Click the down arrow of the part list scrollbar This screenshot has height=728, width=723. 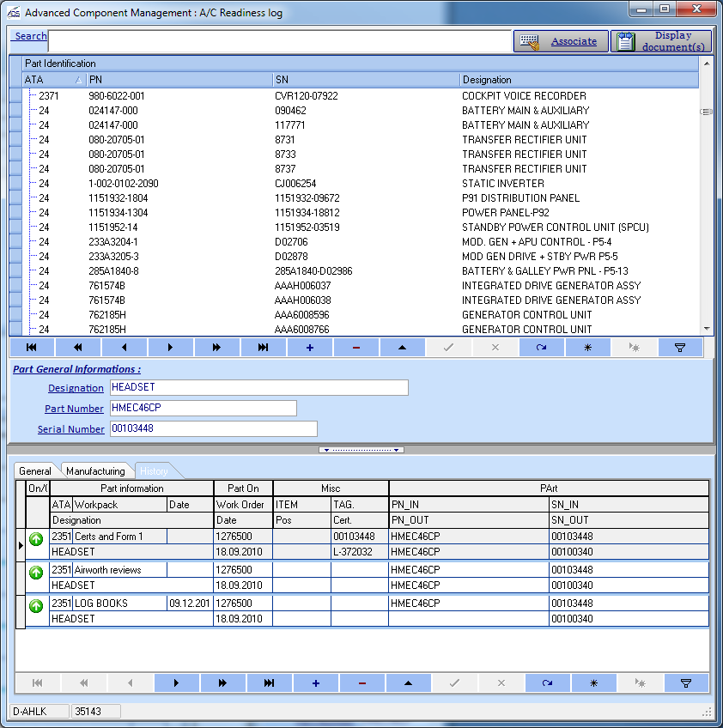pyautogui.click(x=706, y=329)
